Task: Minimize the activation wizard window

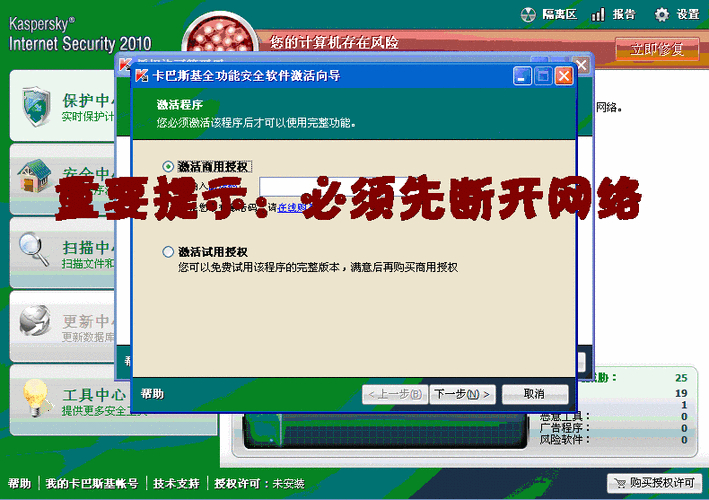Action: (522, 76)
